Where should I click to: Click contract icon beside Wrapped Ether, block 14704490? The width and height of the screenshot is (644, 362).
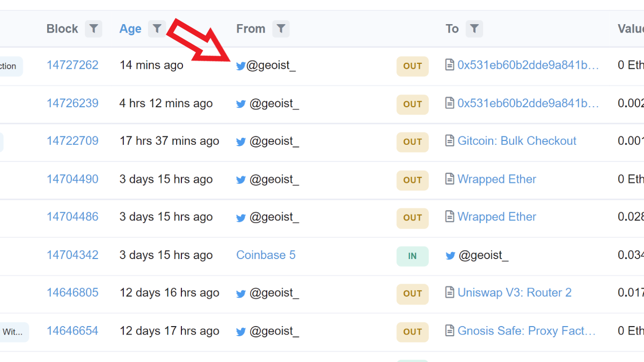point(450,179)
